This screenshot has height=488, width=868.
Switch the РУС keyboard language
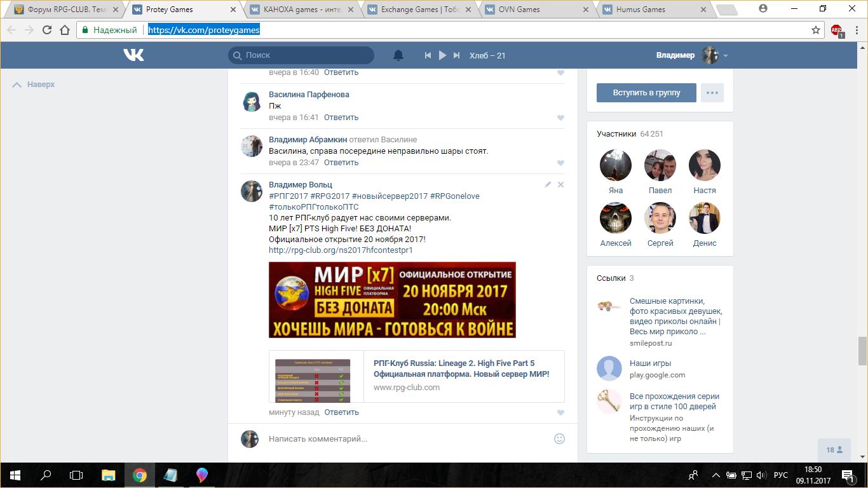[781, 475]
